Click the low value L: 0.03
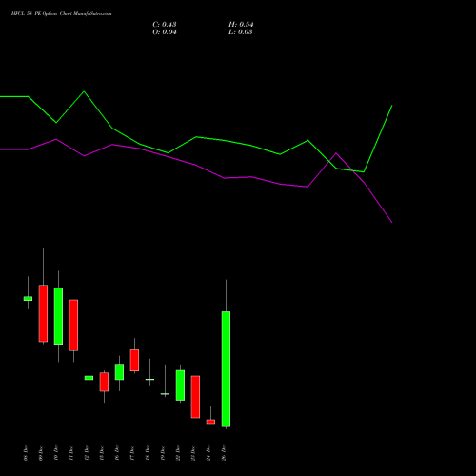 [x=241, y=32]
